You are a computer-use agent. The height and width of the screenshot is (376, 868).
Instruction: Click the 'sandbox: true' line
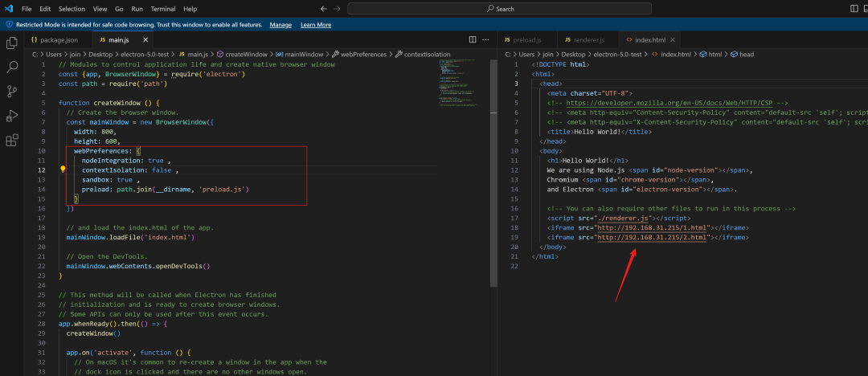tap(110, 180)
